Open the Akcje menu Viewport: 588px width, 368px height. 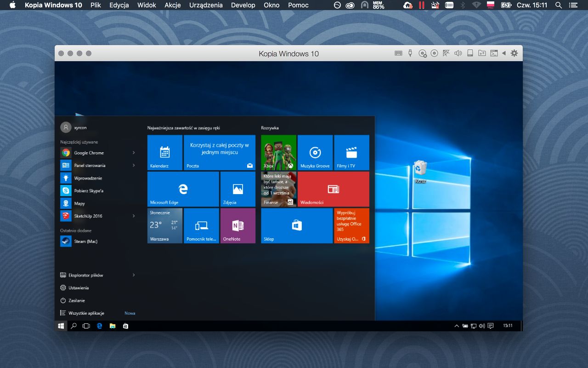coord(173,5)
